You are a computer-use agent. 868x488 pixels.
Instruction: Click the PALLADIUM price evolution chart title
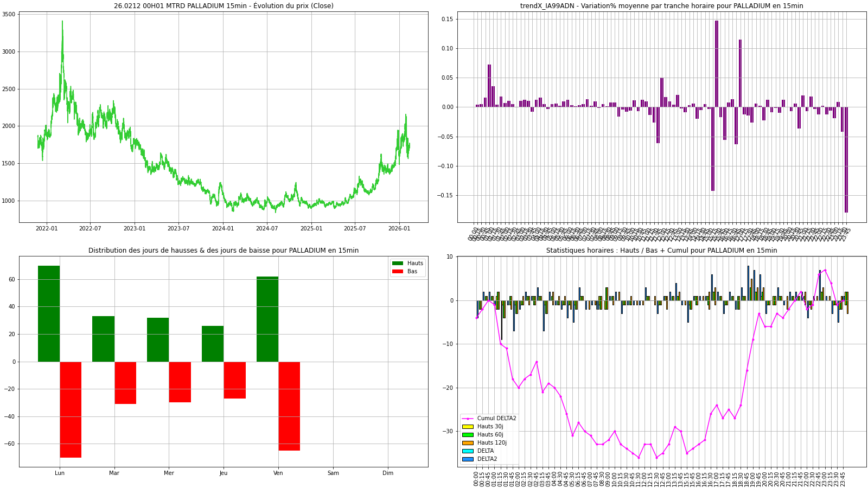coord(224,6)
